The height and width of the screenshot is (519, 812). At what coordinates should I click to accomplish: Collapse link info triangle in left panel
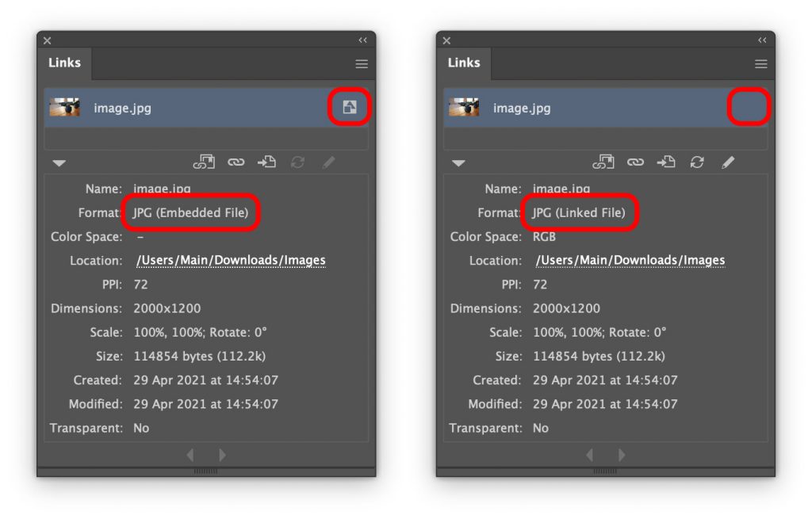pyautogui.click(x=59, y=163)
